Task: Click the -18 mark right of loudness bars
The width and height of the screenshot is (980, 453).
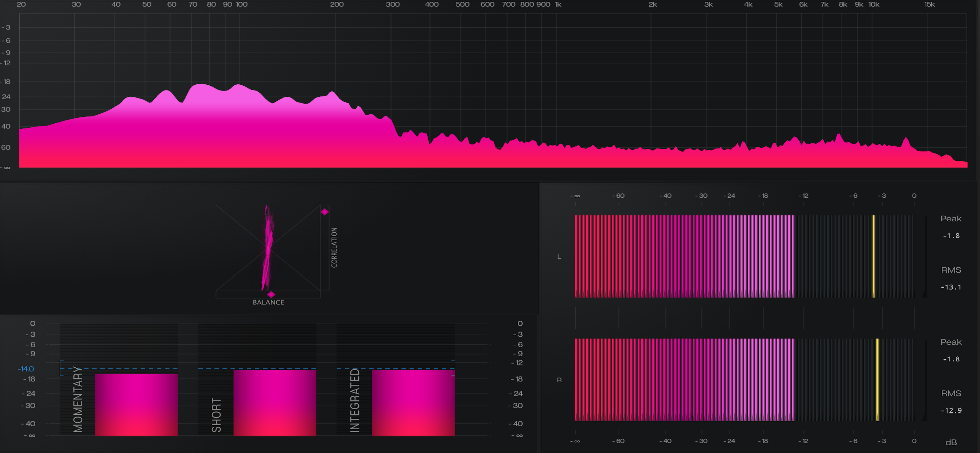Action: pyautogui.click(x=517, y=379)
